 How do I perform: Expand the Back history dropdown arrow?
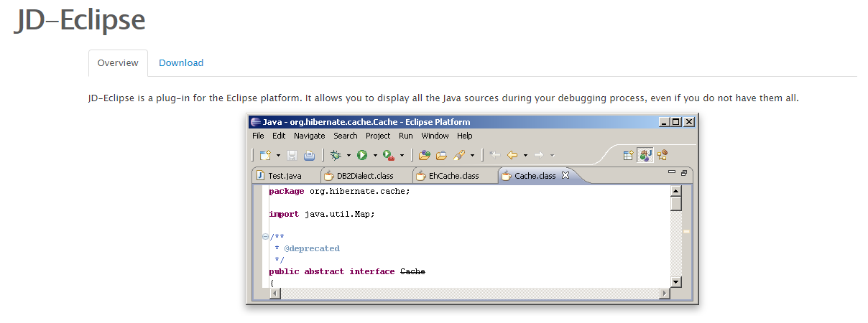[525, 155]
